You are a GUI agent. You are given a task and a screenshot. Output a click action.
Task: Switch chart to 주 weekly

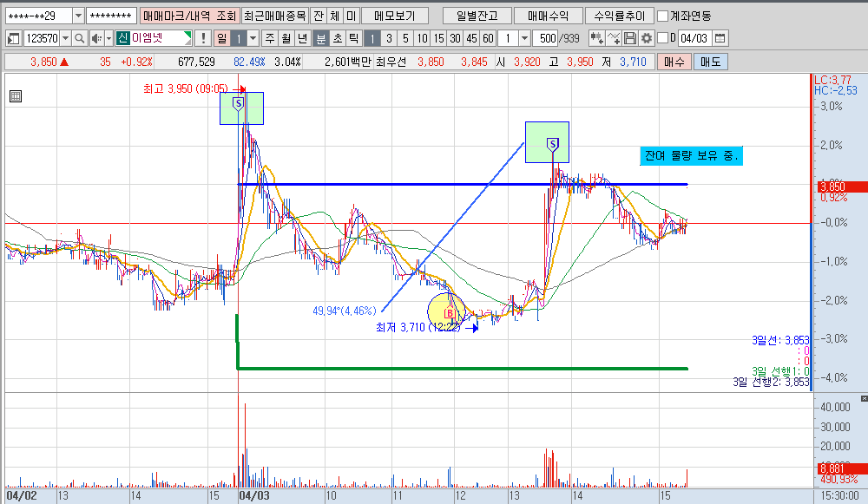pos(270,38)
